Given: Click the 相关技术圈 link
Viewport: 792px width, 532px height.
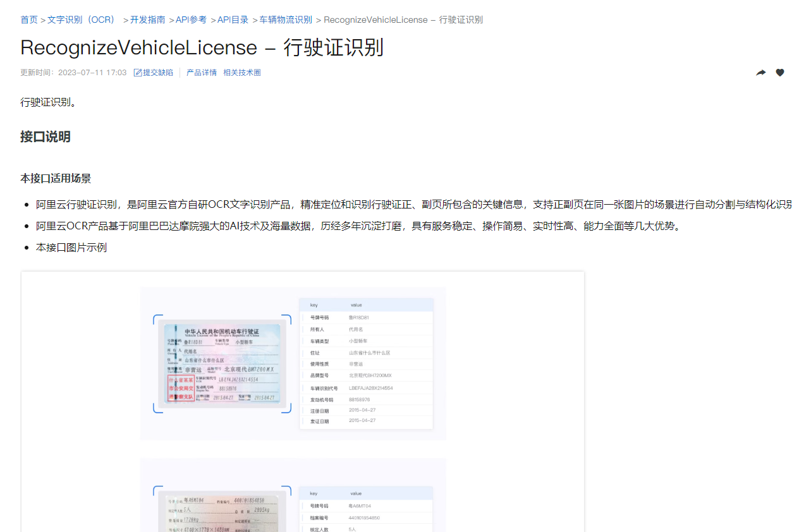Looking at the screenshot, I should 242,73.
